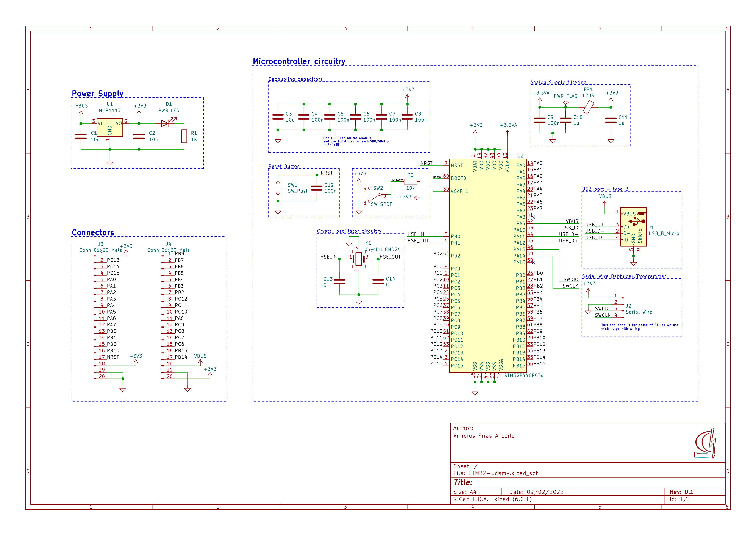This screenshot has height=535, width=756.
Task: Click the "Sheet: /" field
Action: 465,466
